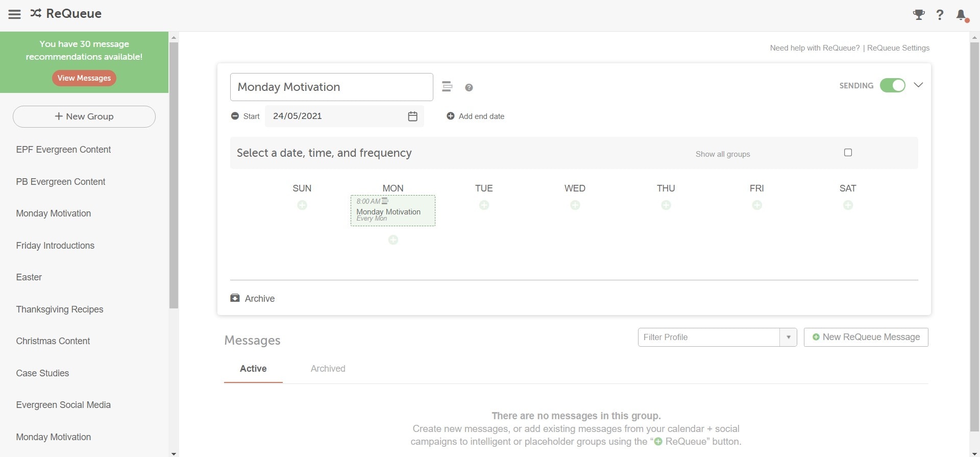Image resolution: width=980 pixels, height=457 pixels.
Task: Click the ReQueue title text
Action: (x=74, y=14)
